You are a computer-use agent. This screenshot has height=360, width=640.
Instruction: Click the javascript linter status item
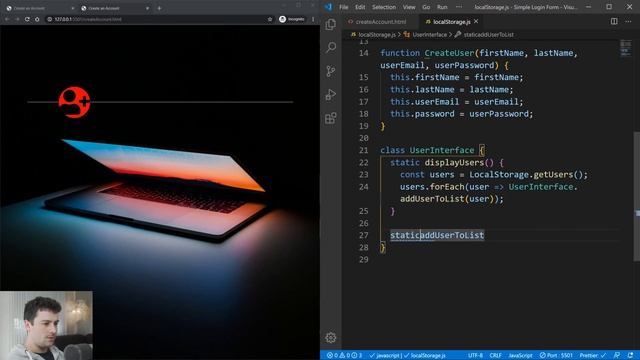click(x=385, y=356)
